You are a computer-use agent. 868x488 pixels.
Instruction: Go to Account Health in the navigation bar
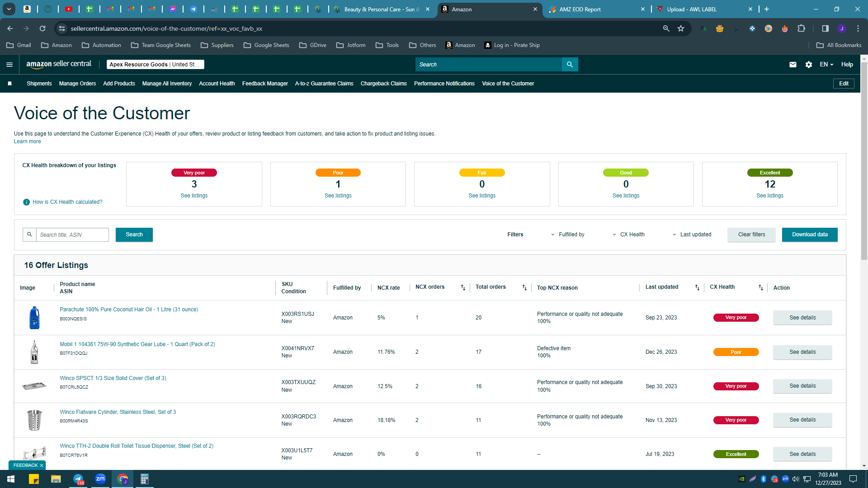point(217,84)
